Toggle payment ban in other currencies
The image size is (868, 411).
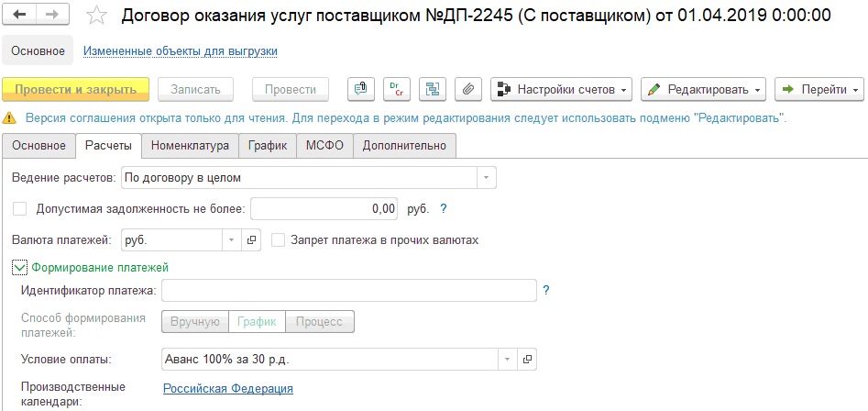click(x=279, y=239)
